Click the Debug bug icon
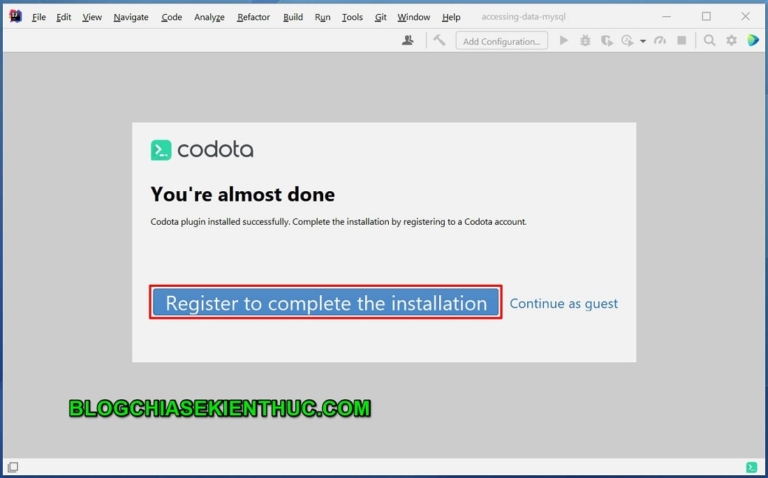Viewport: 768px width, 478px height. tap(585, 41)
